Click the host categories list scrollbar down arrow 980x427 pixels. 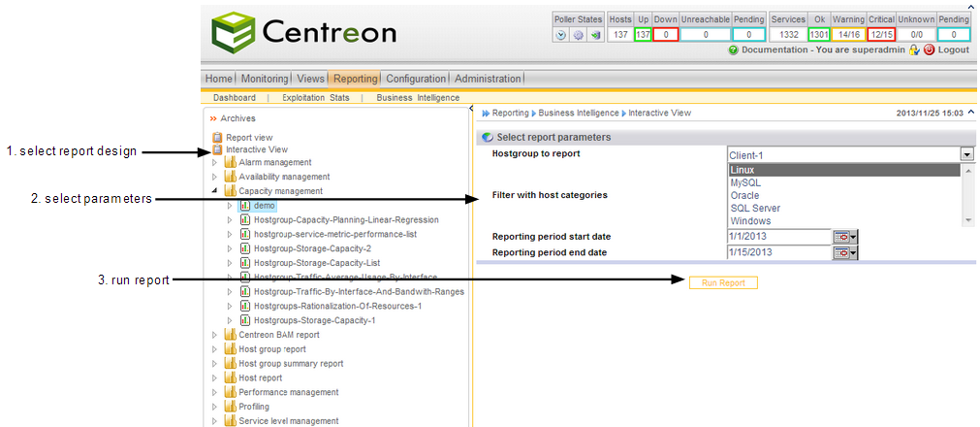click(x=968, y=220)
